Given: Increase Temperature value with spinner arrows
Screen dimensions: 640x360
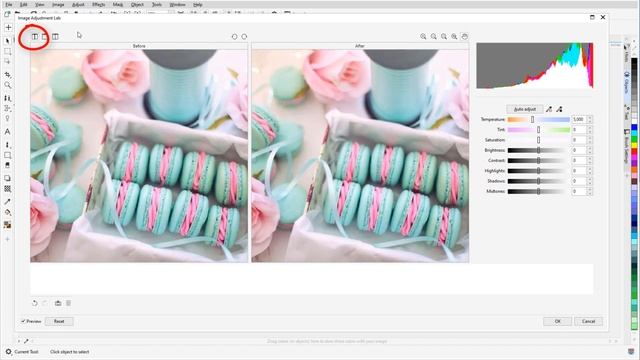Looking at the screenshot, I should click(589, 118).
